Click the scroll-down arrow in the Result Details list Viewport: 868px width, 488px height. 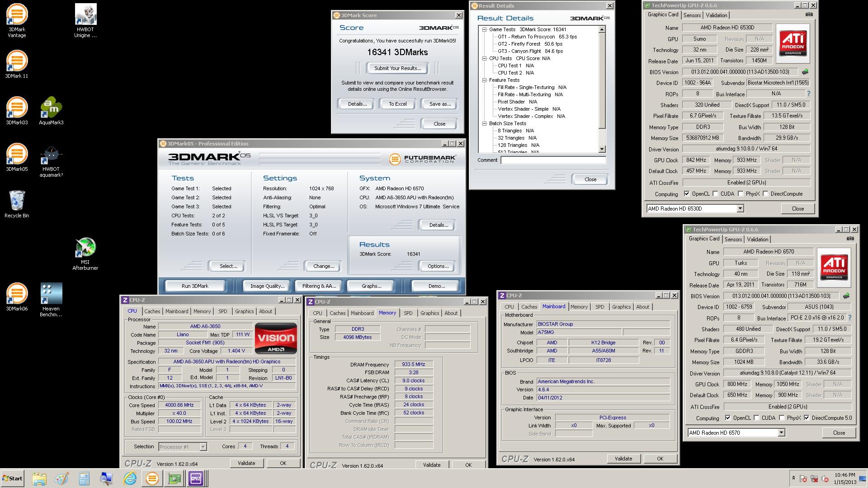[602, 149]
